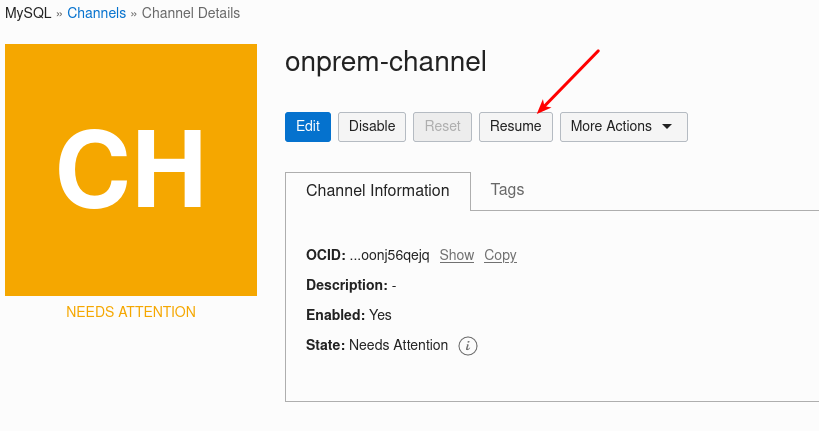Show the full OCID
The width and height of the screenshot is (819, 431).
click(457, 255)
